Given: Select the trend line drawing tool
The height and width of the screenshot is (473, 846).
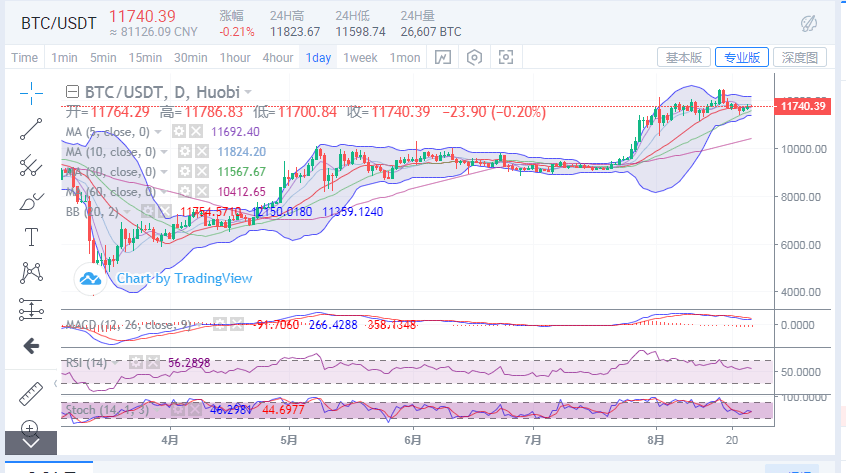Looking at the screenshot, I should pos(31,129).
